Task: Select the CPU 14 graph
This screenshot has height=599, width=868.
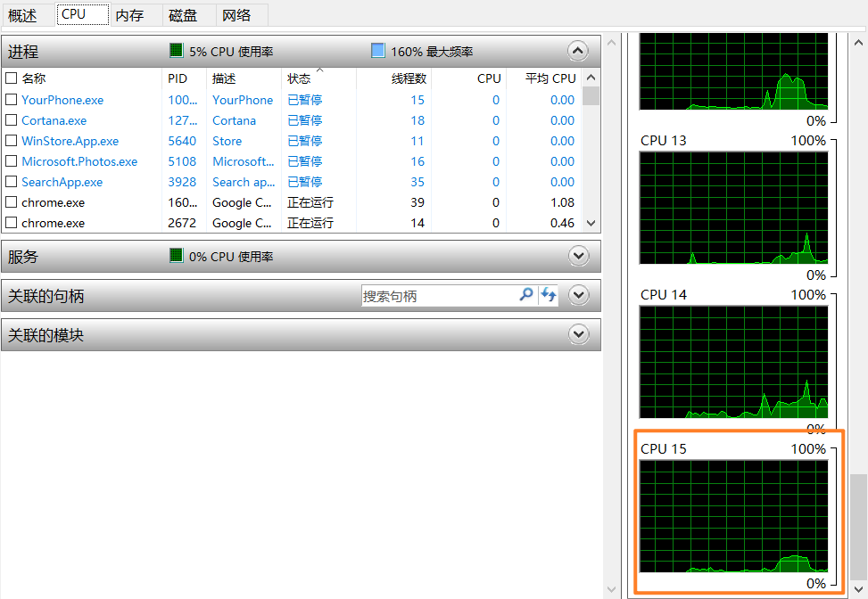Action: [733, 362]
